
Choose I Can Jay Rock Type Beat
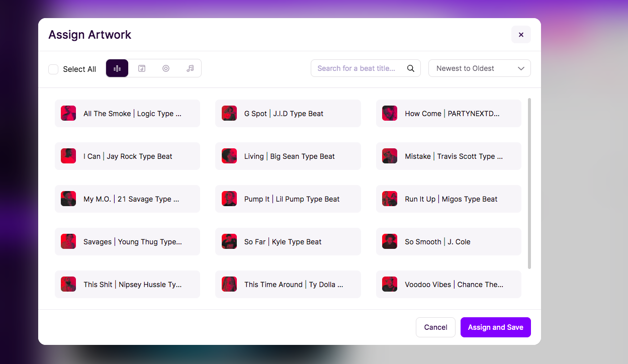[x=128, y=156]
